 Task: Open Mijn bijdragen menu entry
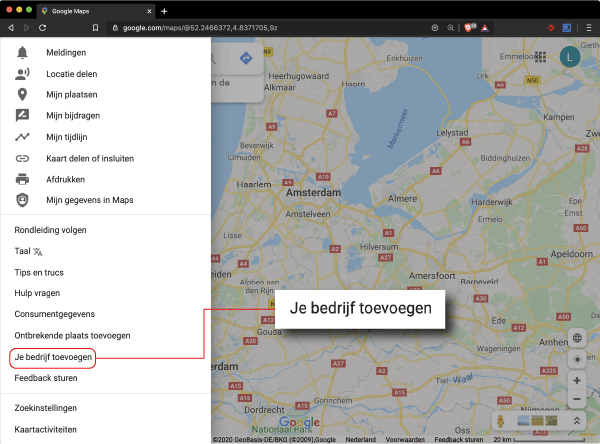point(73,116)
